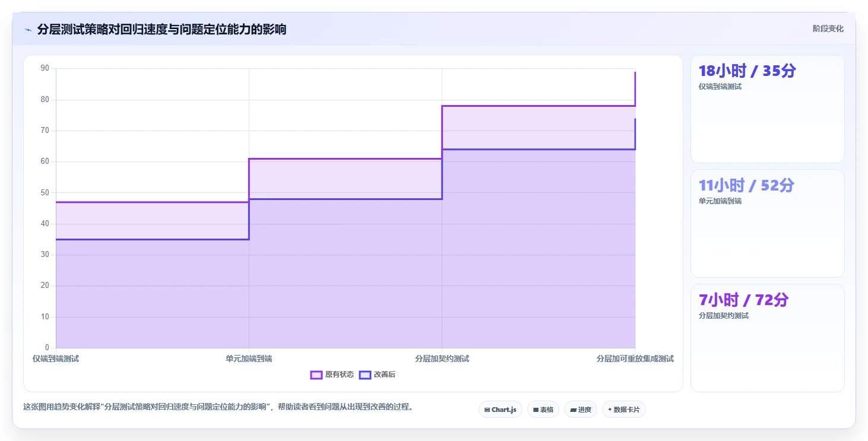Select the 进度 tag

tap(581, 410)
